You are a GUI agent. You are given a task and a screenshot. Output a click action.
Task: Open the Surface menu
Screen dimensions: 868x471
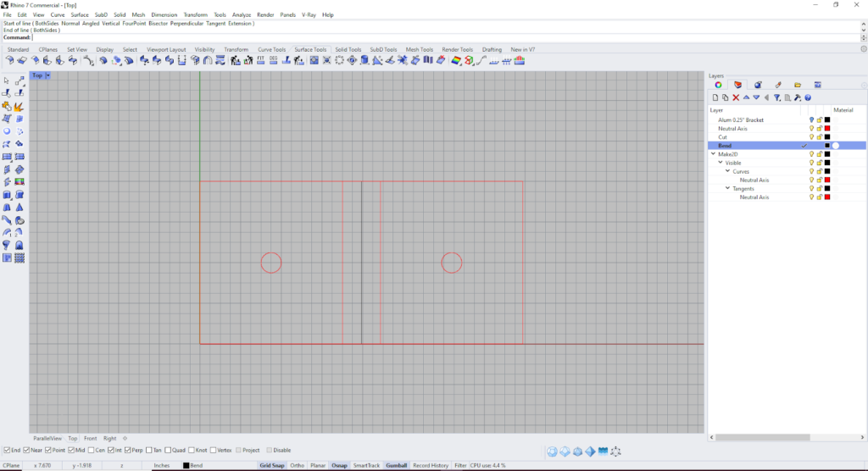pyautogui.click(x=80, y=14)
